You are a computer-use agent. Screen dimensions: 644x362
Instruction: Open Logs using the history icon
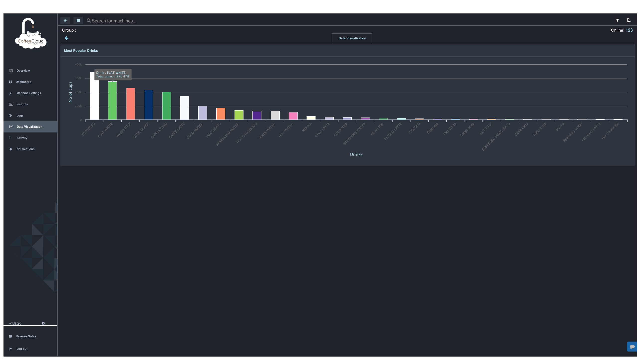10,116
